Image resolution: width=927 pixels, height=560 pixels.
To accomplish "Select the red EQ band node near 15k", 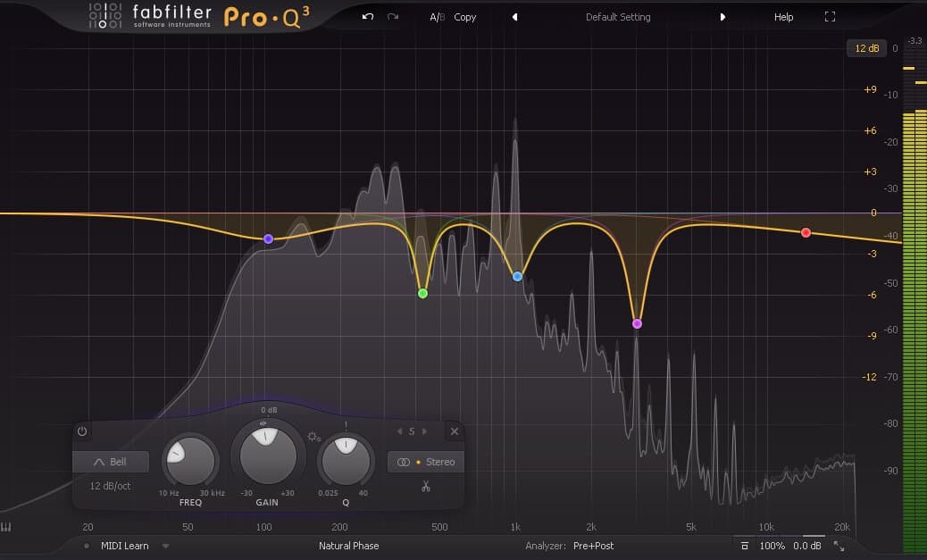I will click(806, 232).
